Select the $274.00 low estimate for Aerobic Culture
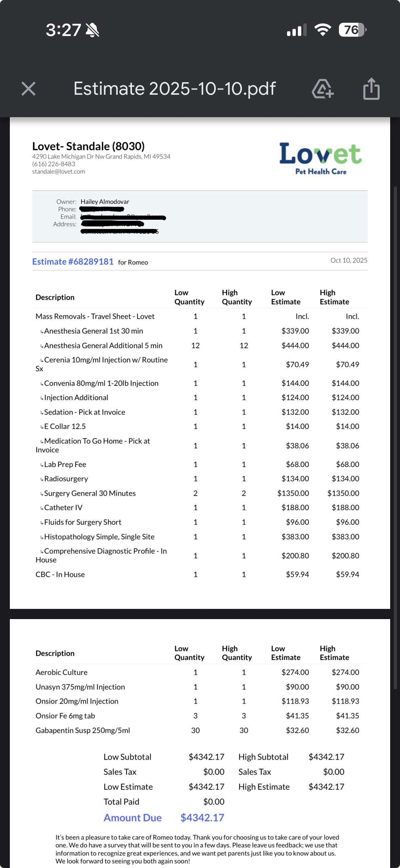This screenshot has width=400, height=868. 295,672
